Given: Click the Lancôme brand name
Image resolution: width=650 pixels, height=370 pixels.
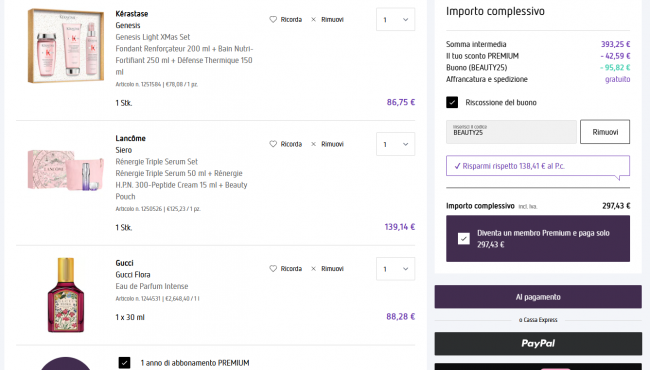Looking at the screenshot, I should 131,138.
